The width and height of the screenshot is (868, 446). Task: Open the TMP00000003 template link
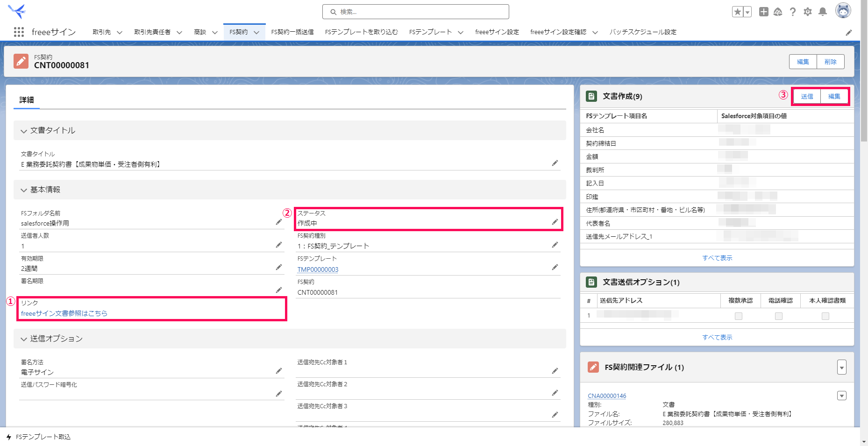click(x=318, y=269)
